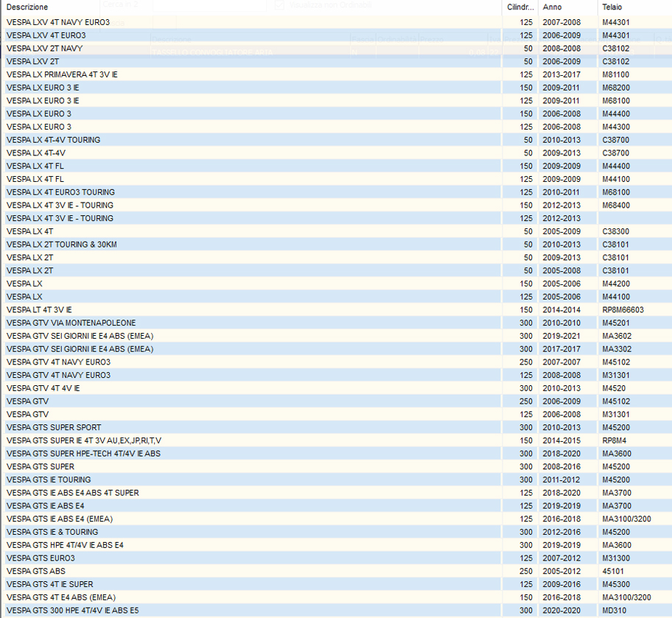The width and height of the screenshot is (672, 618).
Task: Choose VESPA LX 4T FL 150 row
Action: [x=336, y=166]
